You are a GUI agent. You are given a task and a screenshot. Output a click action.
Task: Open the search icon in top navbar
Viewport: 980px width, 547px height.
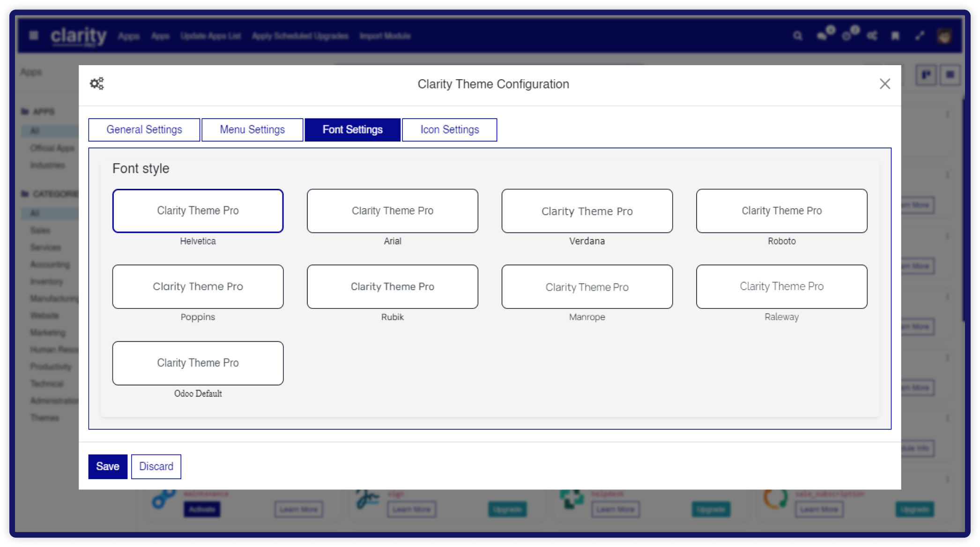pos(798,36)
